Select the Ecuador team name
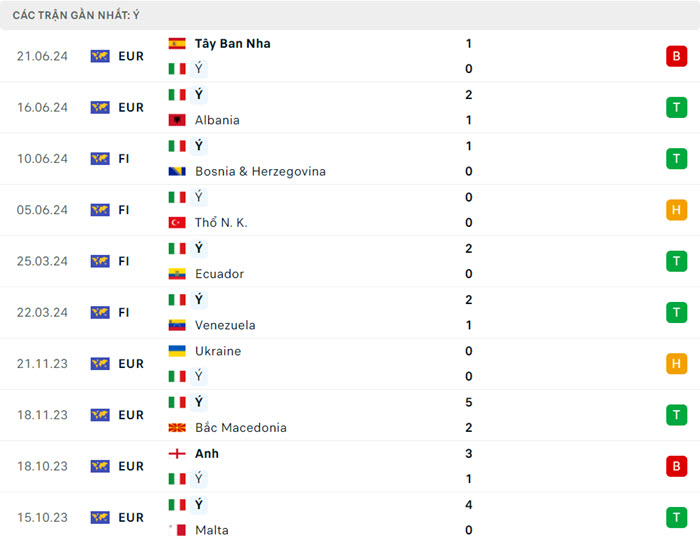The width and height of the screenshot is (700, 540). (x=219, y=274)
